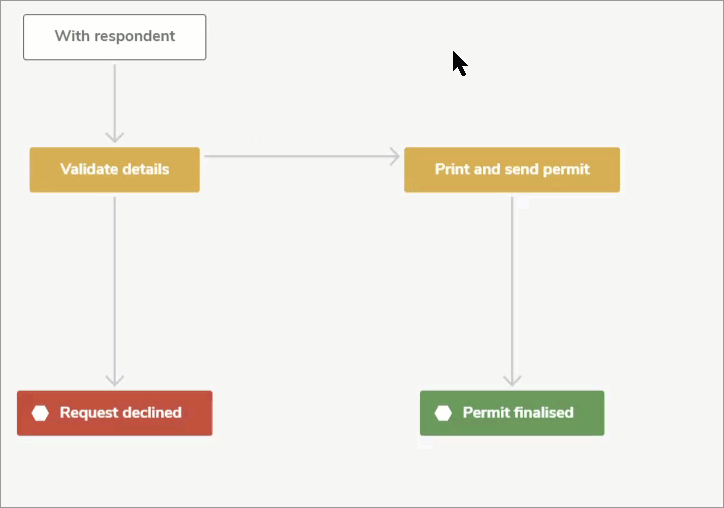
Task: Click the Request declined text label
Action: (x=121, y=412)
